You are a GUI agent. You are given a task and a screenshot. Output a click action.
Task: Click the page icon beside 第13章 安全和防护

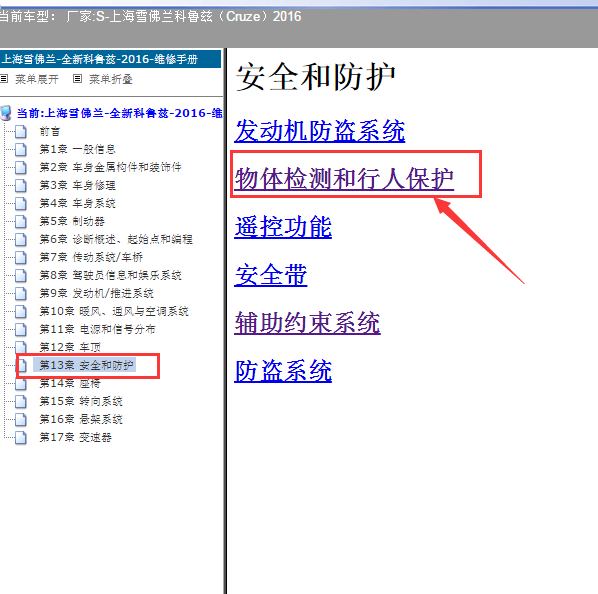(x=22, y=365)
